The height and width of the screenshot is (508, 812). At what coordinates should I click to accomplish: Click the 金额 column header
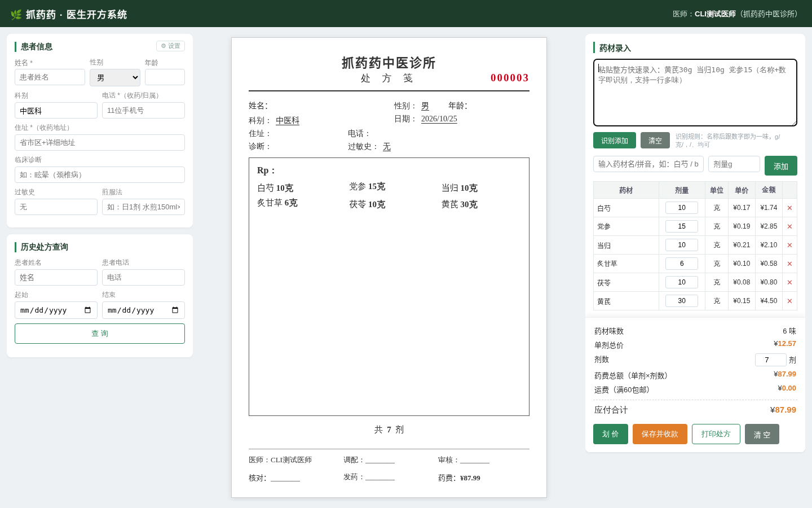769,190
